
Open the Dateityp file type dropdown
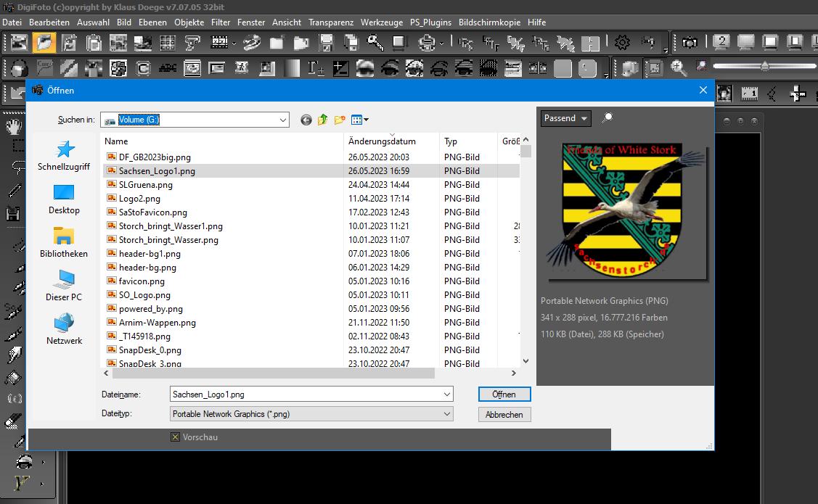[x=311, y=414]
